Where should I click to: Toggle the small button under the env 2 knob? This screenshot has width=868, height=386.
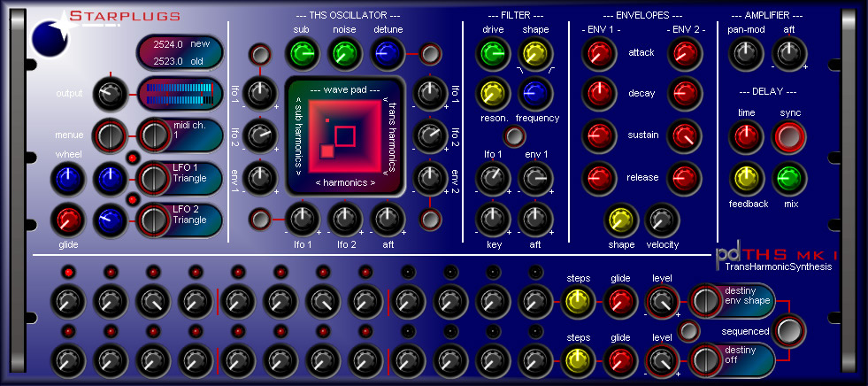pyautogui.click(x=429, y=220)
